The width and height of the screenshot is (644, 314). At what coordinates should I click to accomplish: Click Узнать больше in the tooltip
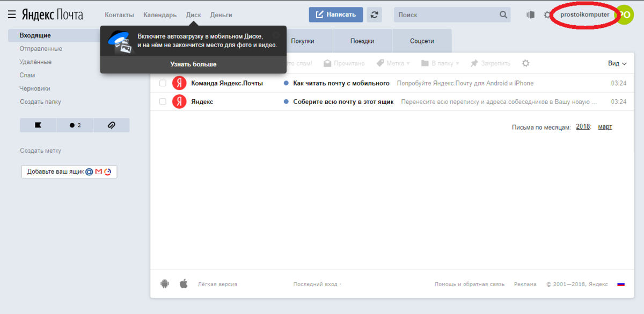[193, 64]
